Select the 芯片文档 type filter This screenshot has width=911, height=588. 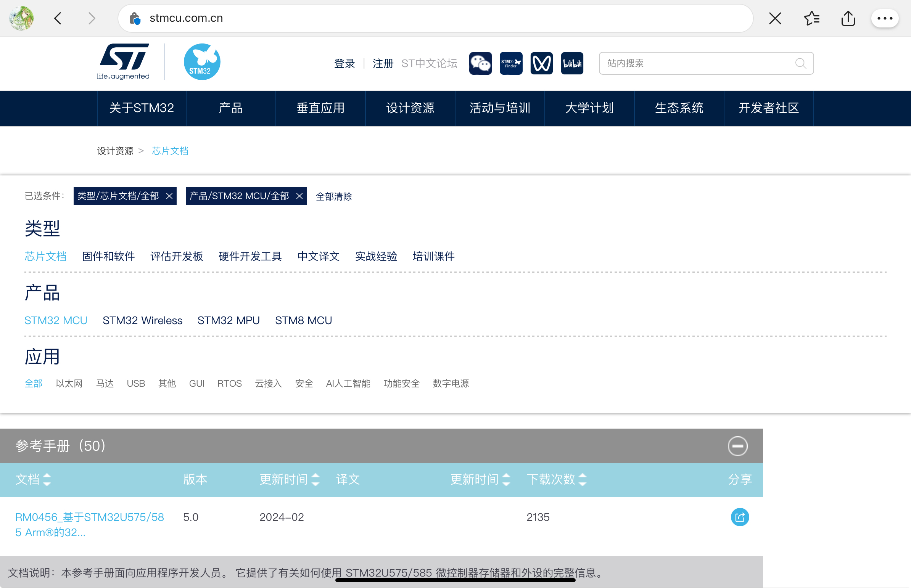[45, 256]
